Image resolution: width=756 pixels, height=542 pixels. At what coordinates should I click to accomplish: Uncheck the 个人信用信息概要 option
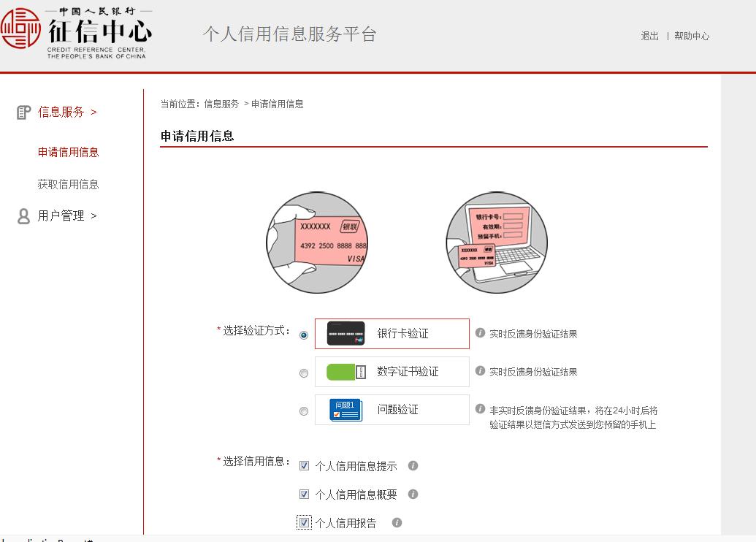pyautogui.click(x=304, y=494)
